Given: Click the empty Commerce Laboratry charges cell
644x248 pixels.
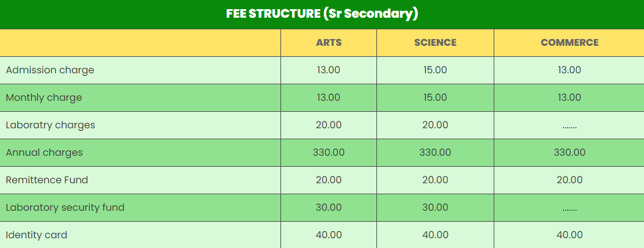Looking at the screenshot, I should point(569,126).
